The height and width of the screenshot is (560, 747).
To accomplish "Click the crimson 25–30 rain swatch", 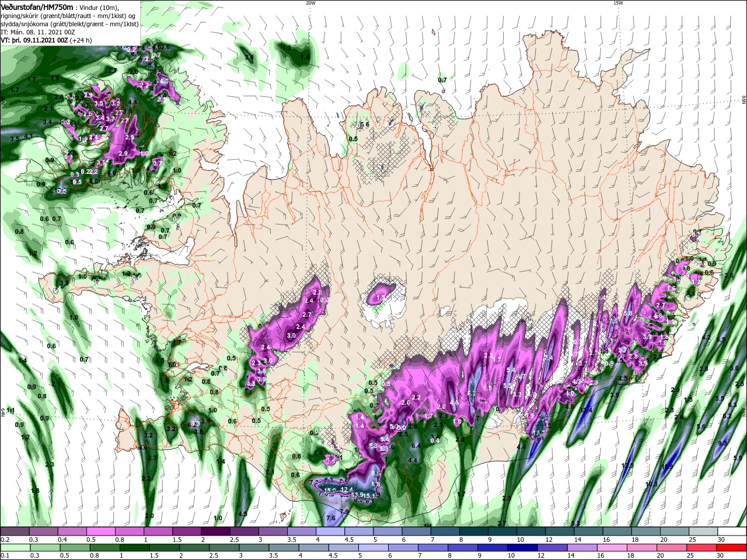I will tap(702, 548).
